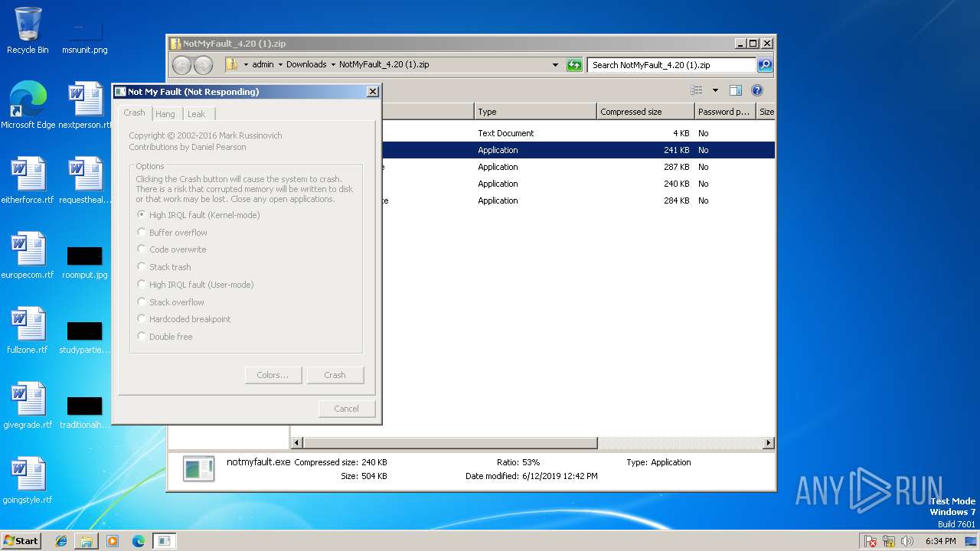The width and height of the screenshot is (980, 551).
Task: Expand breadcrumb arrow before Downloads
Action: pos(280,64)
